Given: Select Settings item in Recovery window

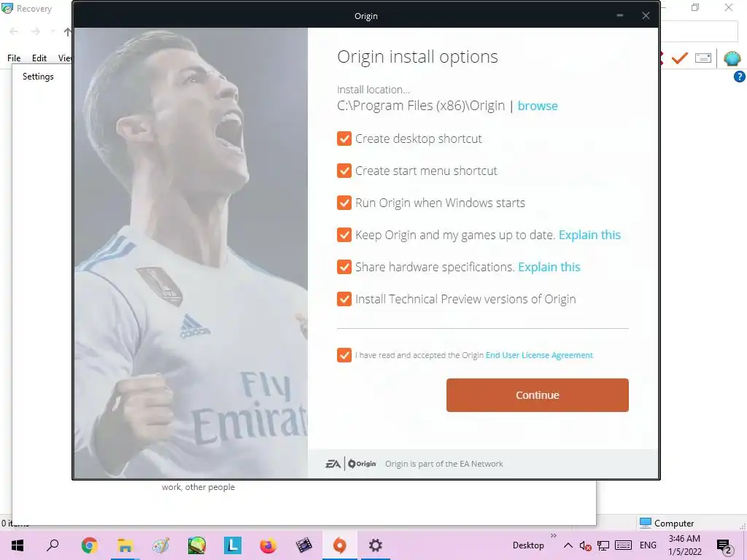Looking at the screenshot, I should click(x=38, y=77).
